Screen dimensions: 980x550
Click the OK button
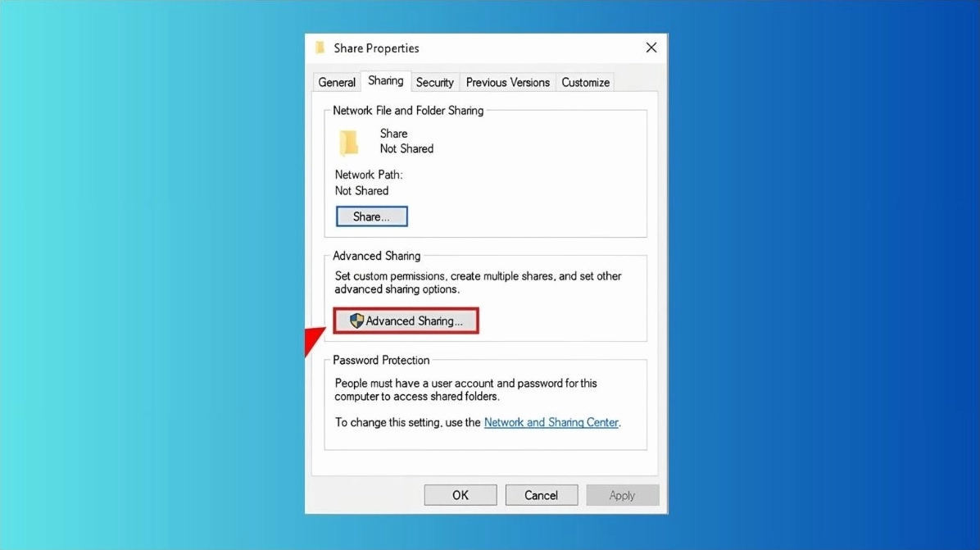[460, 494]
